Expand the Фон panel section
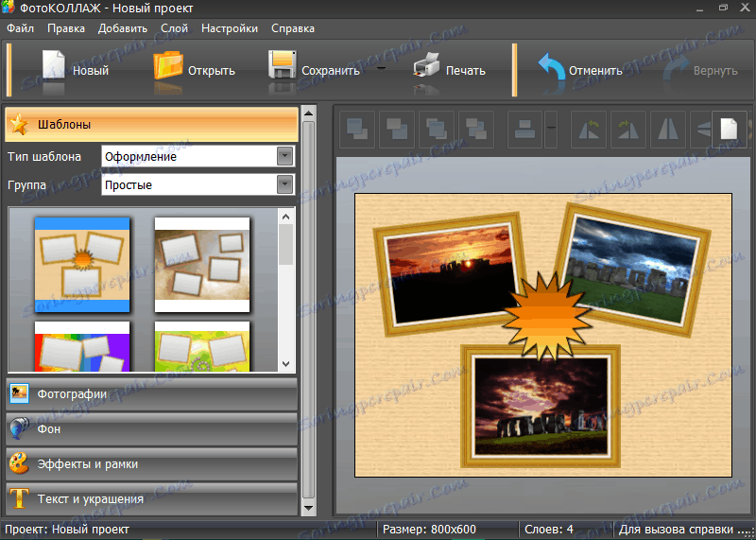 pos(151,428)
